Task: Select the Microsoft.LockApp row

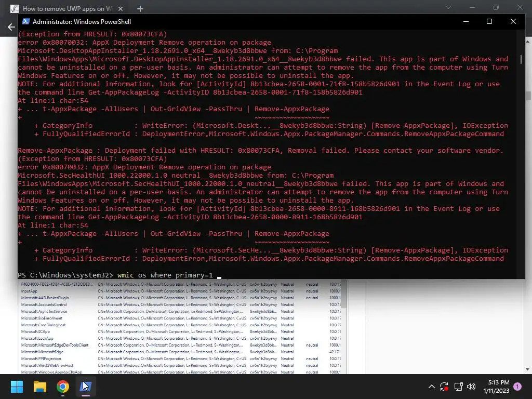Action: (x=180, y=338)
